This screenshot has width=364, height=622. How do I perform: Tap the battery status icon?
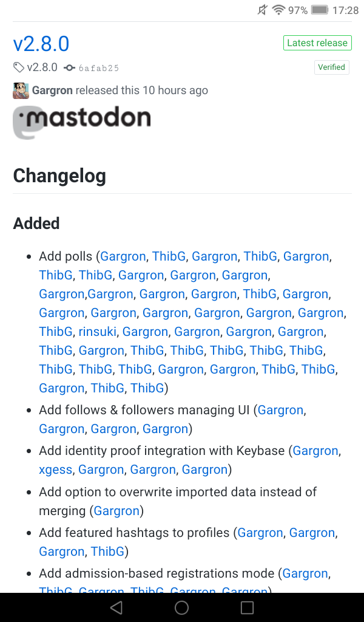(319, 10)
